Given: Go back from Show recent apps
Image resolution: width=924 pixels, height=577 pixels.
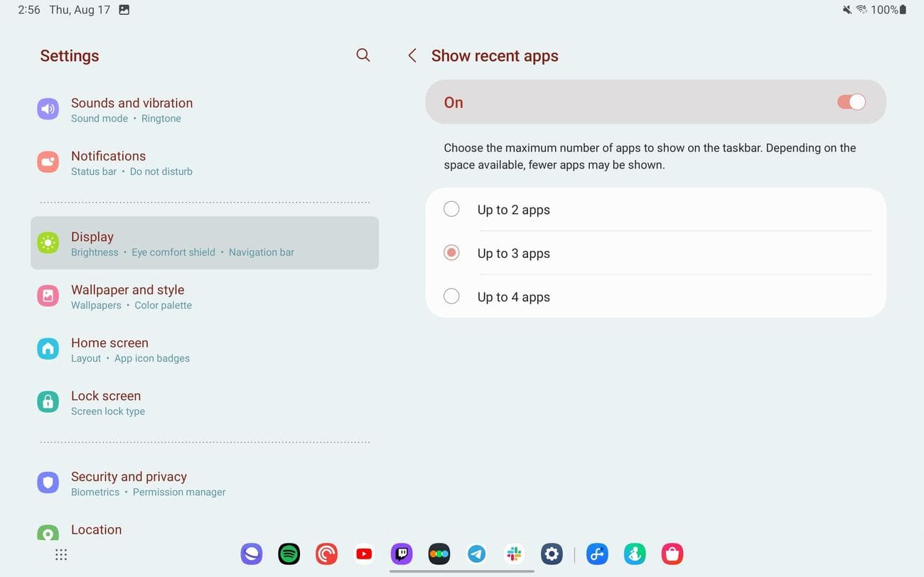Looking at the screenshot, I should pos(412,56).
